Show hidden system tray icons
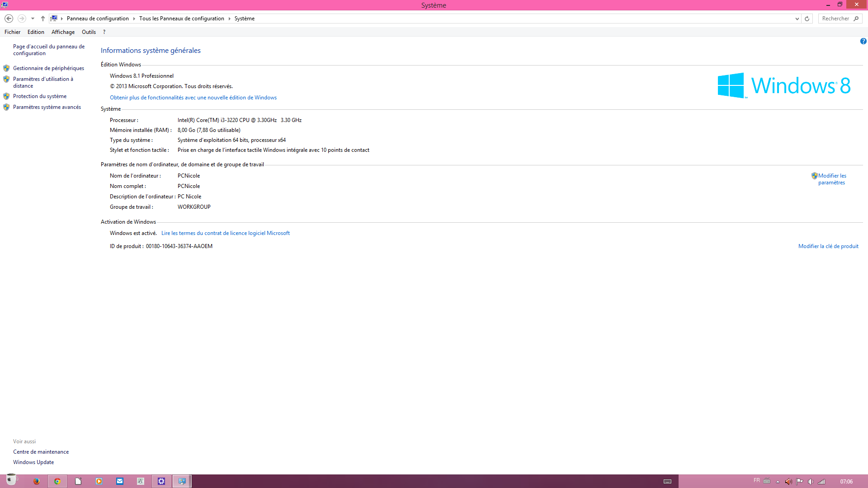This screenshot has width=868, height=488. 778,482
